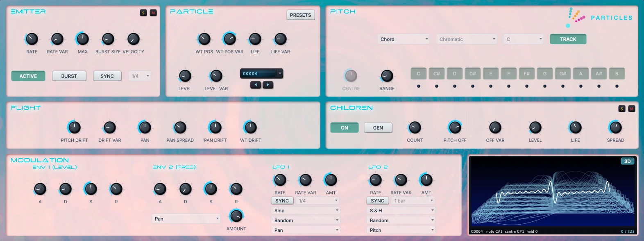Toggle LFO 2 SYNC button

coord(378,201)
